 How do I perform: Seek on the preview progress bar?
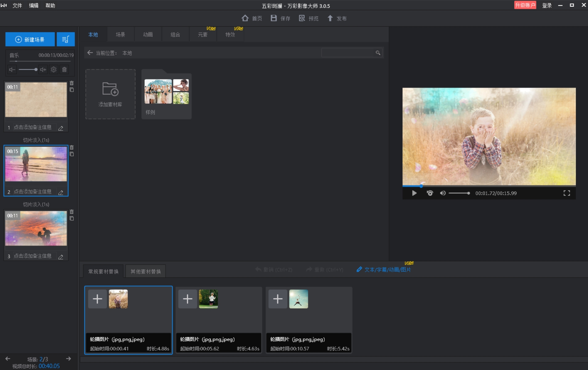(489, 186)
